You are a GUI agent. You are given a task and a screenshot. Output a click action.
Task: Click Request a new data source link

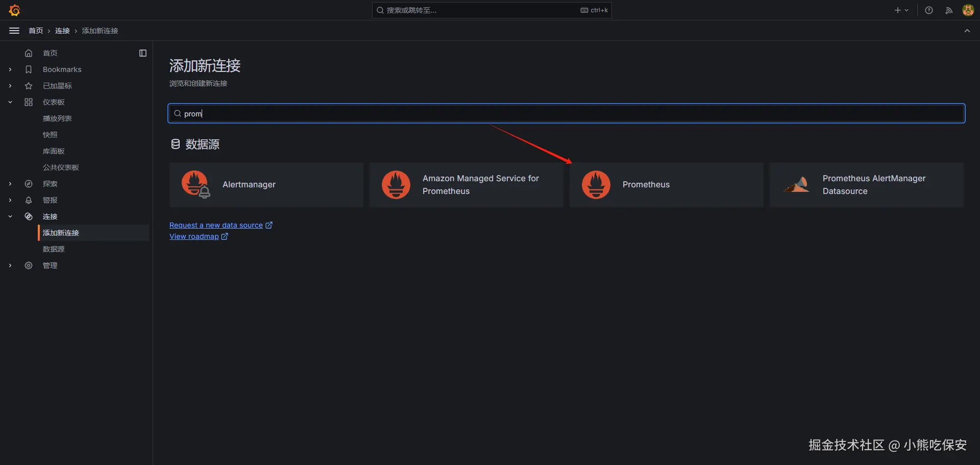(221, 225)
